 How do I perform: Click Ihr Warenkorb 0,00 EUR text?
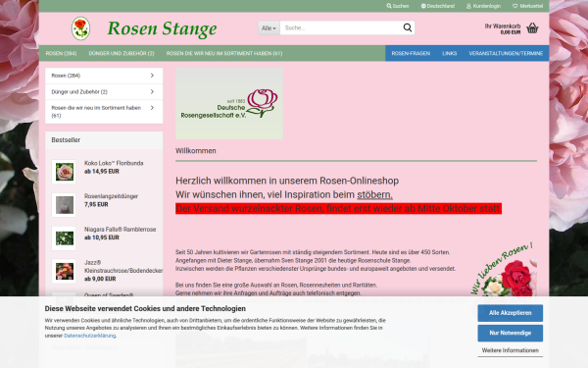point(503,28)
